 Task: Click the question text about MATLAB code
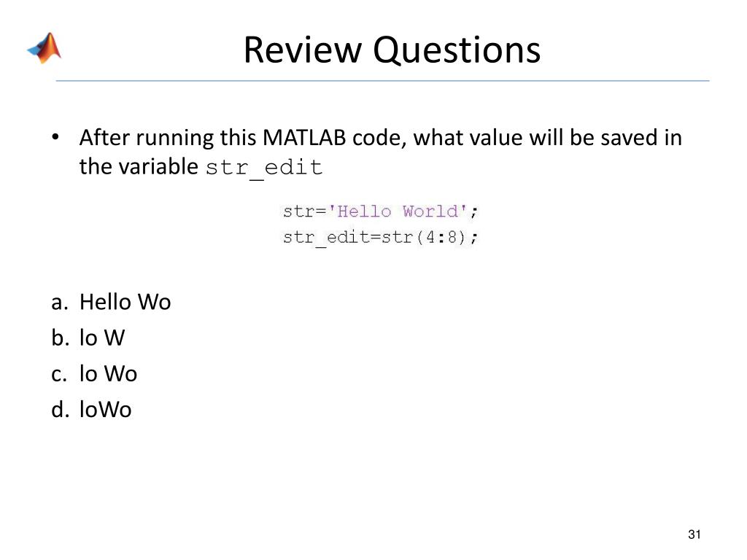click(381, 152)
